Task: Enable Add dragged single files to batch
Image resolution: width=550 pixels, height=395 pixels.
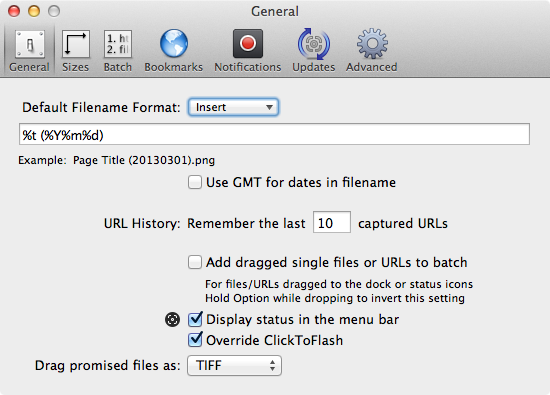Action: click(x=195, y=262)
